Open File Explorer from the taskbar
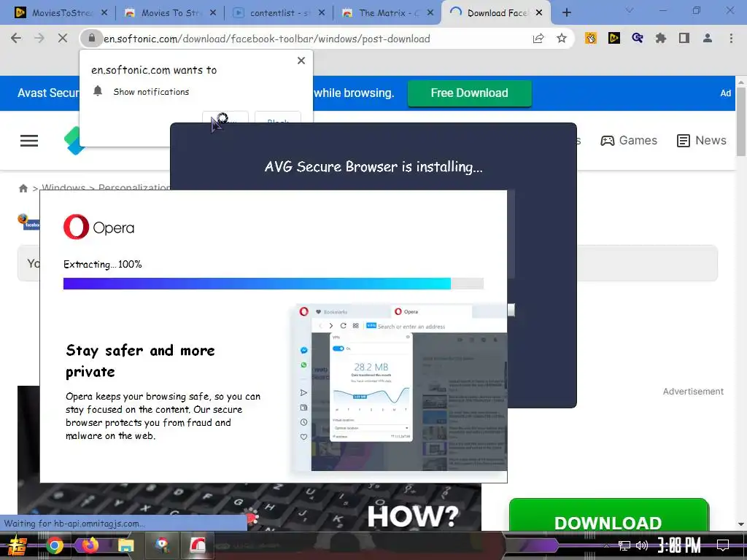This screenshot has width=747, height=560. (x=125, y=545)
